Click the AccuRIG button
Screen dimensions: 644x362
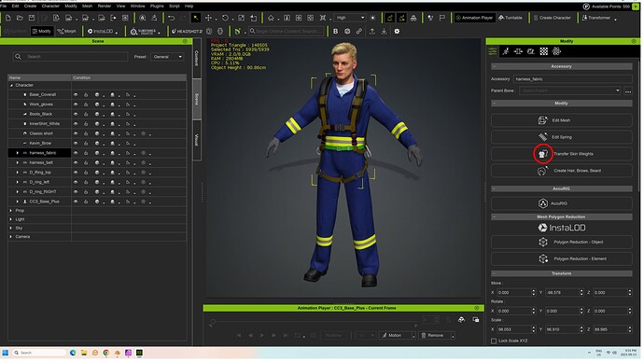click(562, 203)
